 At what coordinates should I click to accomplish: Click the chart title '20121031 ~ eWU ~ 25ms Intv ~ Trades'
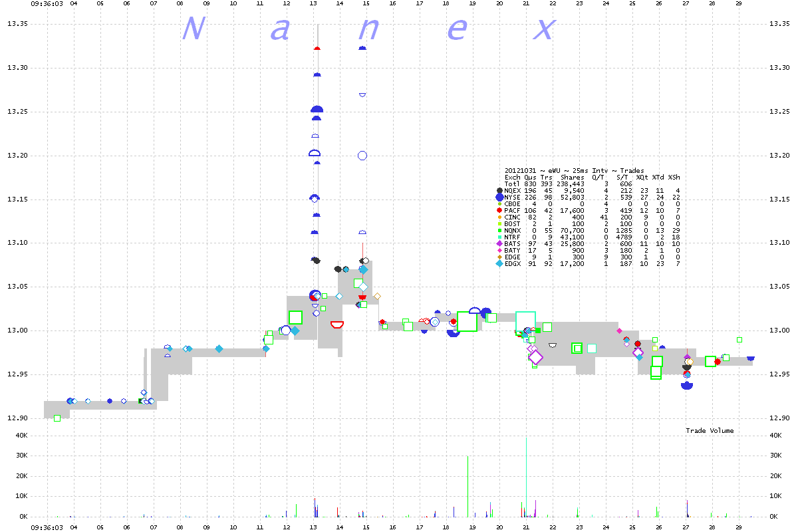[575, 171]
